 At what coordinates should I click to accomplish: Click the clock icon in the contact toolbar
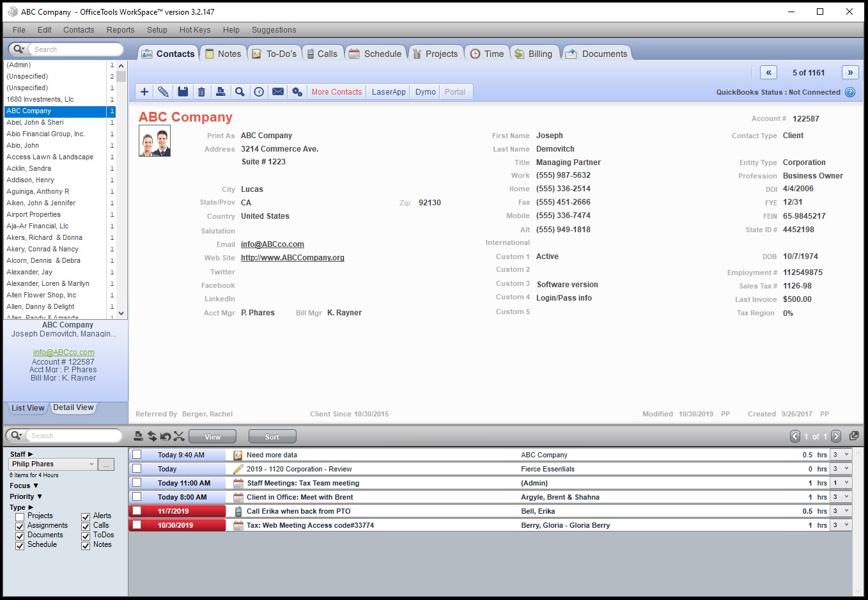(259, 92)
